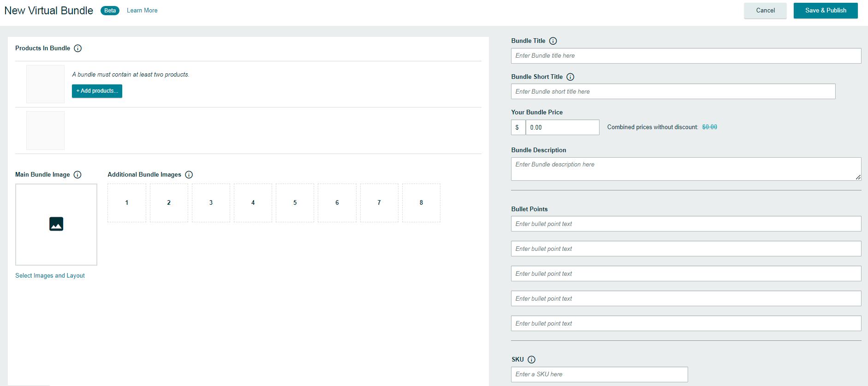The width and height of the screenshot is (868, 386).
Task: Open Select Images and Layout link
Action: (x=50, y=276)
